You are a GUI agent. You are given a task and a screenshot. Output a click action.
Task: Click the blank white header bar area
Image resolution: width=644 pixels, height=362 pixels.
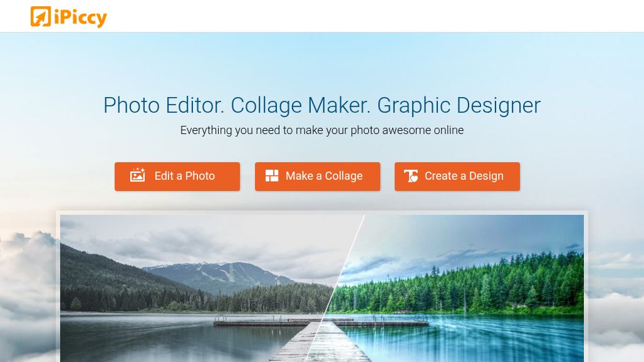[370, 16]
